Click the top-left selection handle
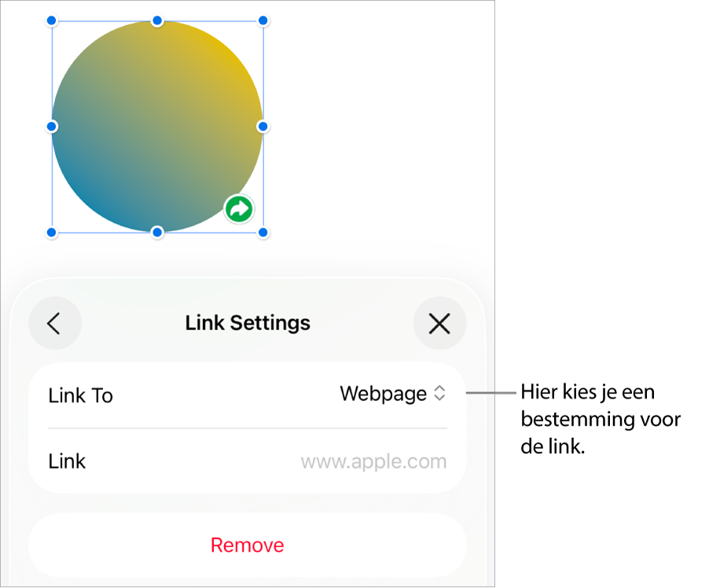 point(52,20)
